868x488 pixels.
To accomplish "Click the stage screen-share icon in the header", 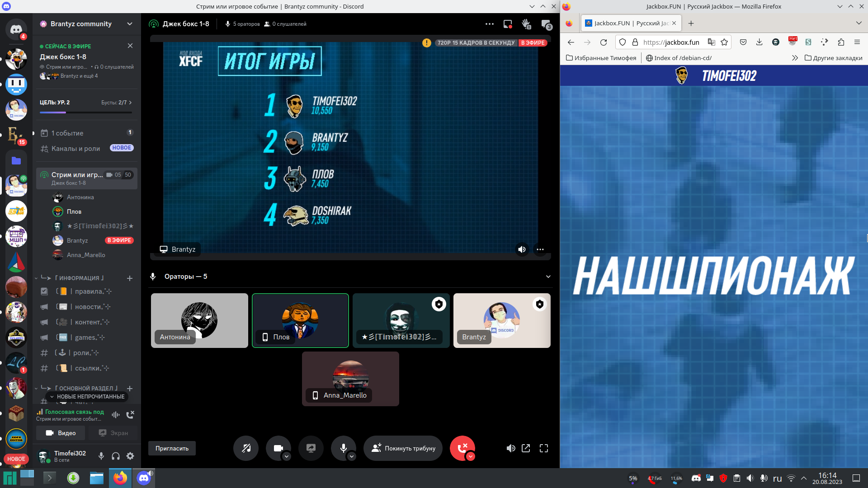I will tap(508, 24).
